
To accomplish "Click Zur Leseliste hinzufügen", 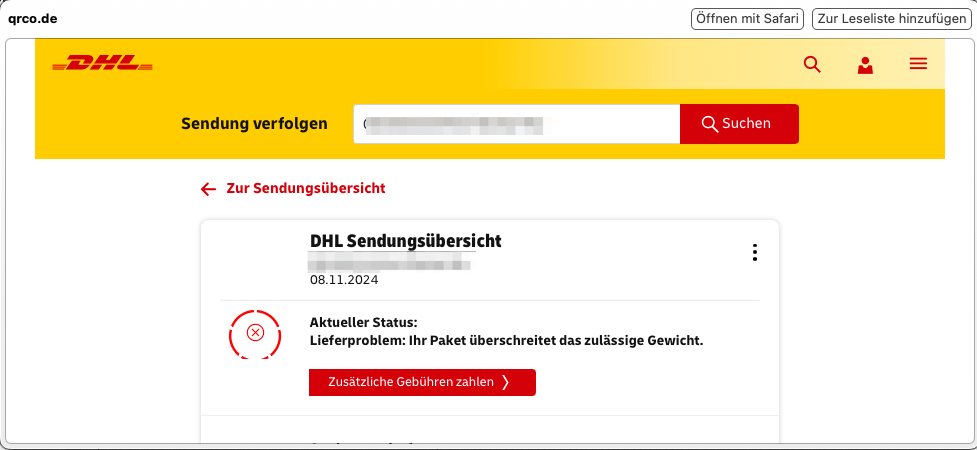I will point(890,19).
